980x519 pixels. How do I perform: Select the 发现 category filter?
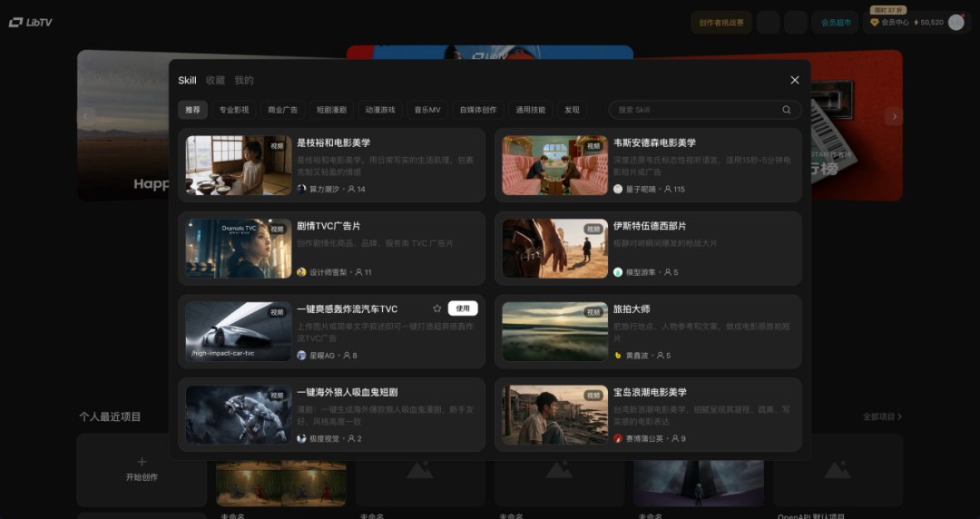click(x=572, y=110)
